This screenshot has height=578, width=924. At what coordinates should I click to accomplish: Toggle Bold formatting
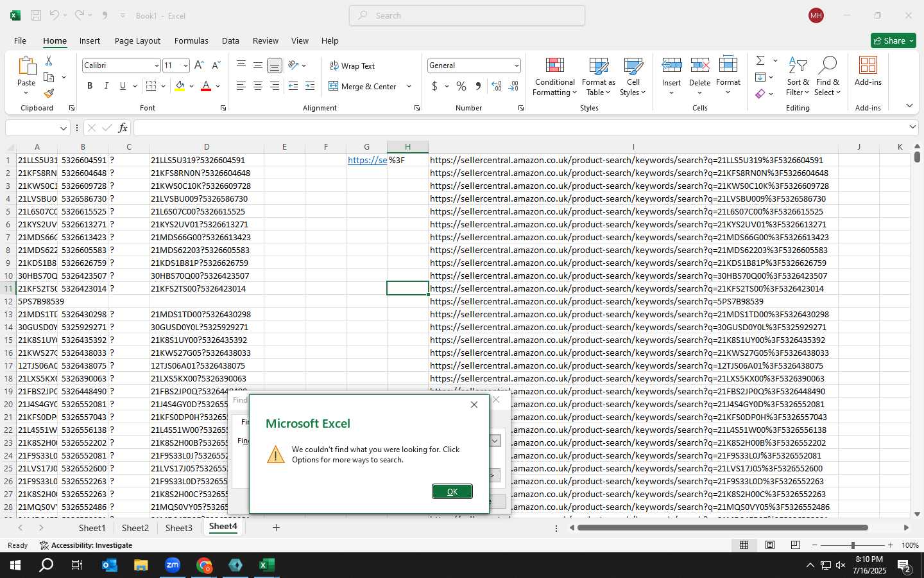coord(90,86)
